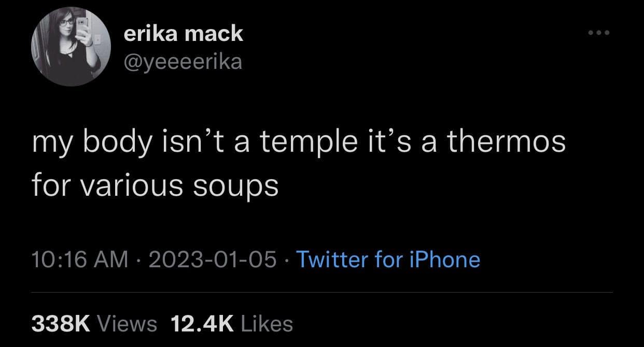644x347 pixels.
Task: Click the @yeeeerika handle
Action: (x=183, y=62)
